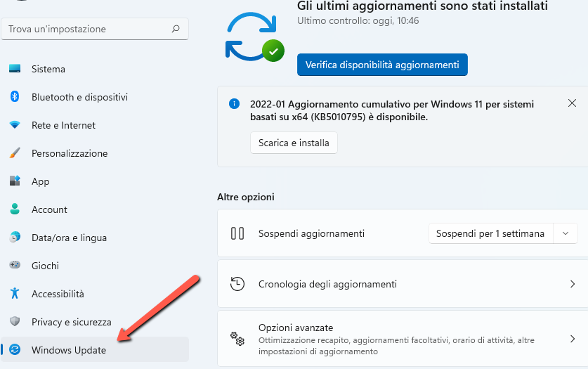Viewport: 588px width, 369px height.
Task: Click Scarica e installa button
Action: 294,143
